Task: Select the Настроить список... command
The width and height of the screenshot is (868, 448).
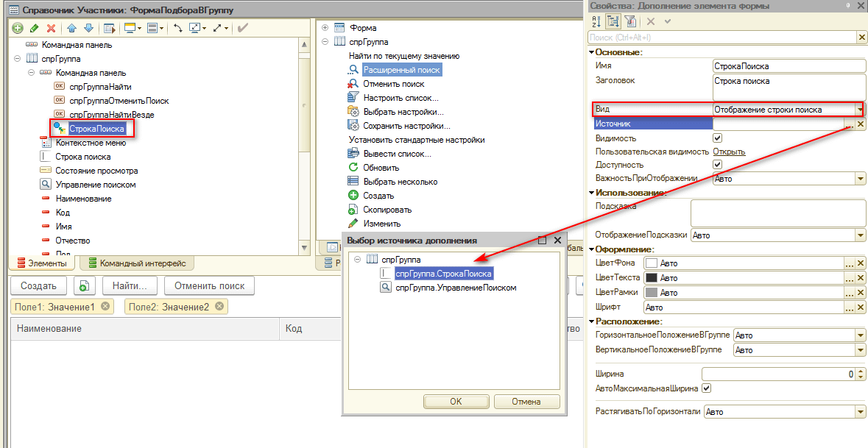Action: pos(401,98)
